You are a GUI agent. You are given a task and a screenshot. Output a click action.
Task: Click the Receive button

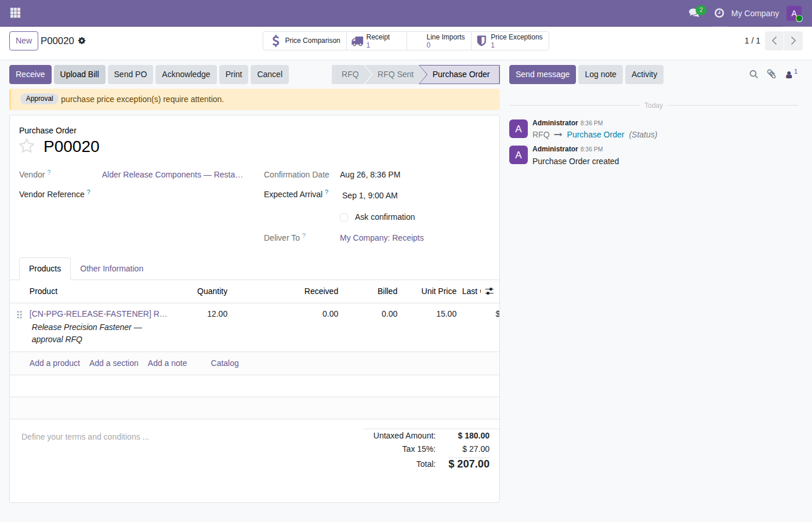30,74
